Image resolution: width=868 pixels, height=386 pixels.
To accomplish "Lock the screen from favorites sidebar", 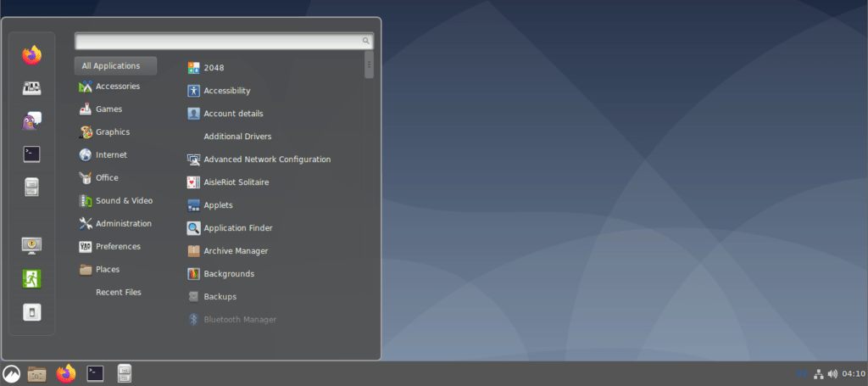I will coord(31,245).
